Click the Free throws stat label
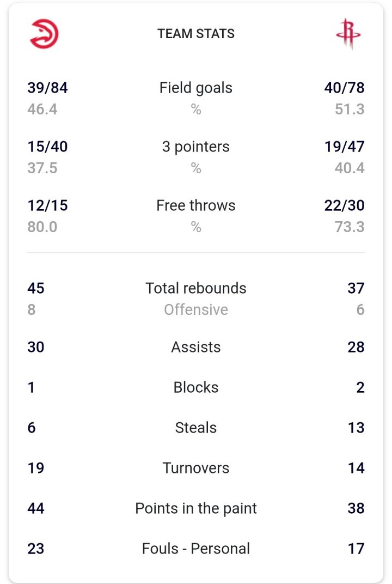This screenshot has width=392, height=584. click(x=196, y=205)
